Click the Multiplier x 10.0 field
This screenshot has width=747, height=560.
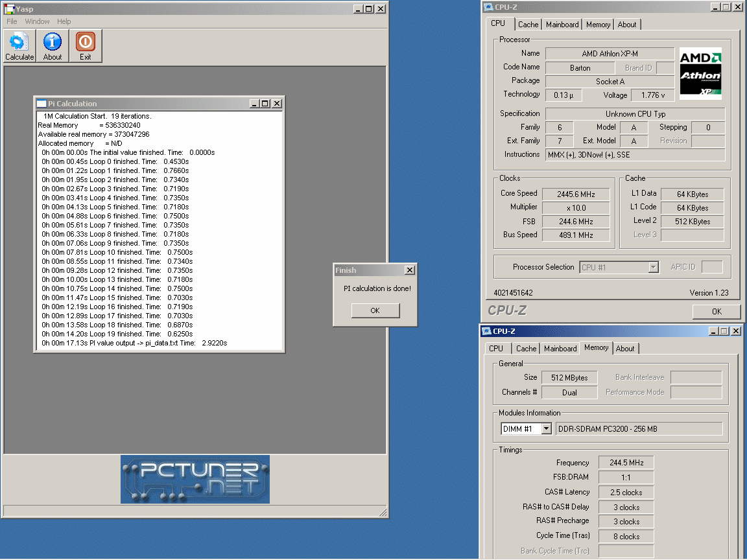[576, 208]
